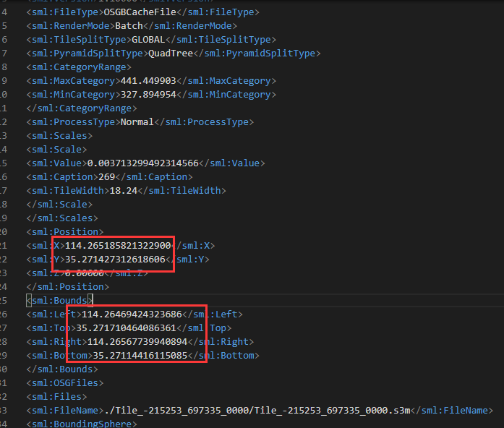Viewport: 504px width, 428px height.
Task: Click the Position Y coordinate 35.271427312618606
Action: pos(116,260)
